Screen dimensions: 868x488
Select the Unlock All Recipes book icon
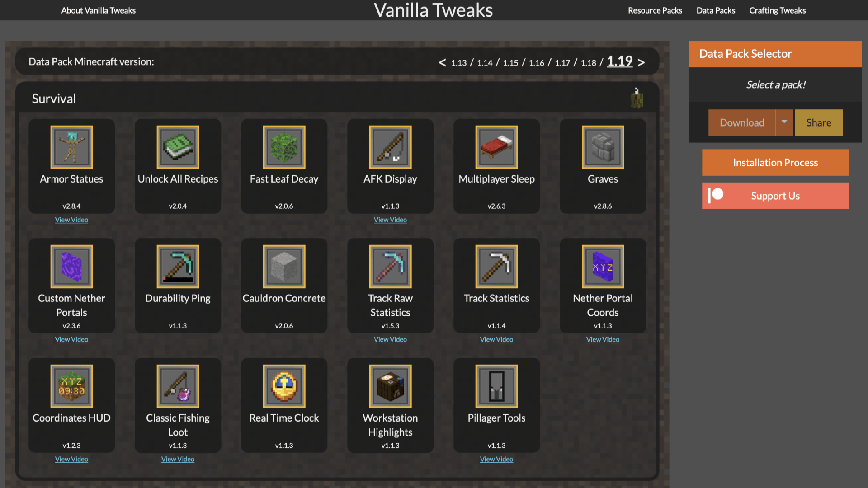tap(178, 147)
